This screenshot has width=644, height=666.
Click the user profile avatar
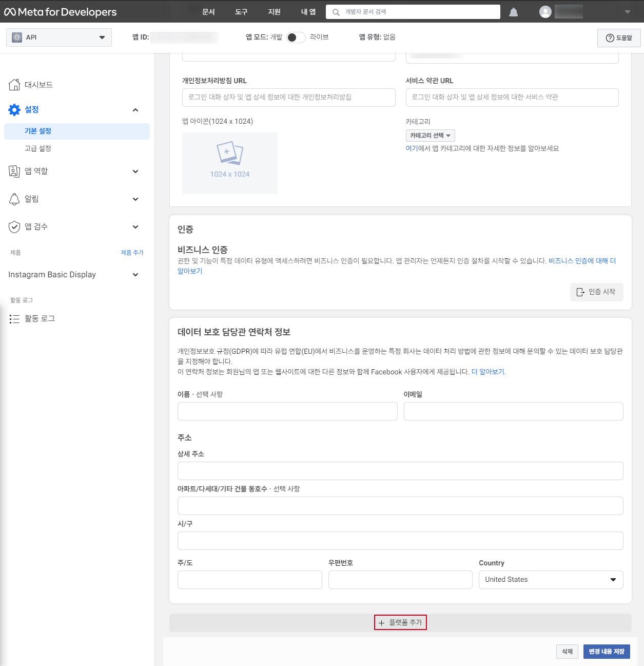point(545,12)
